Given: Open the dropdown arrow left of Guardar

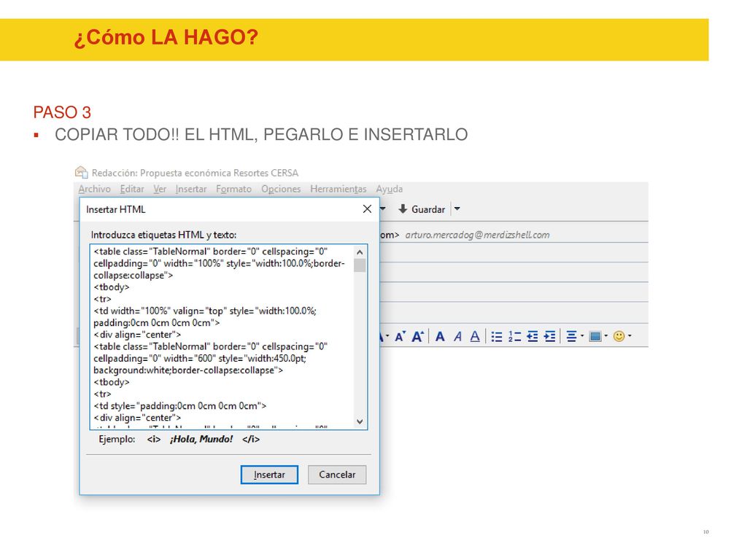Looking at the screenshot, I should [382, 209].
